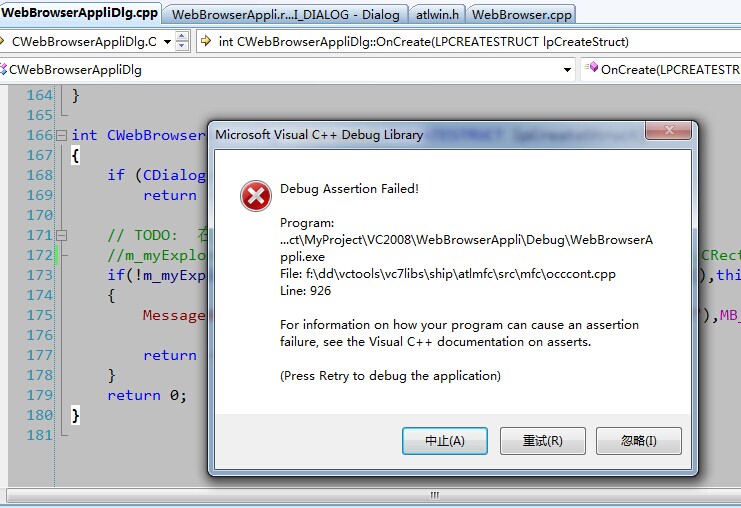Click the up arrow of the context stepper
Image resolution: width=741 pixels, height=508 pixels.
tap(182, 36)
